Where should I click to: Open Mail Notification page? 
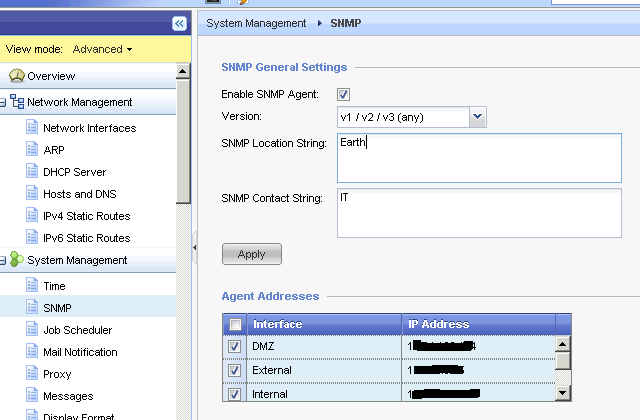[80, 352]
